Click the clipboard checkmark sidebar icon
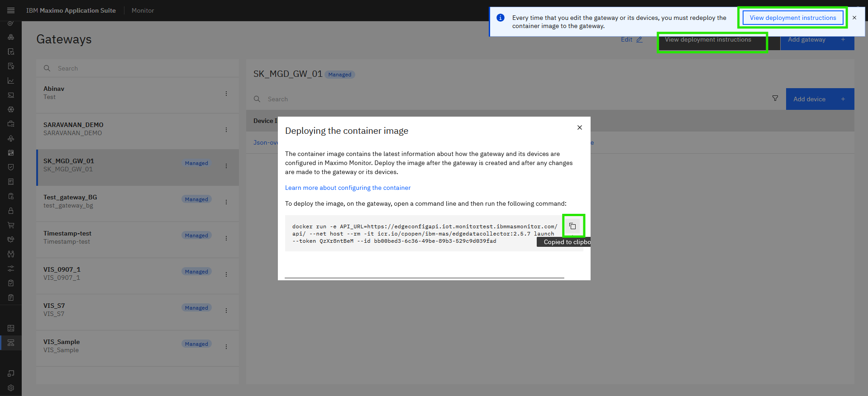This screenshot has width=868, height=396. [11, 283]
